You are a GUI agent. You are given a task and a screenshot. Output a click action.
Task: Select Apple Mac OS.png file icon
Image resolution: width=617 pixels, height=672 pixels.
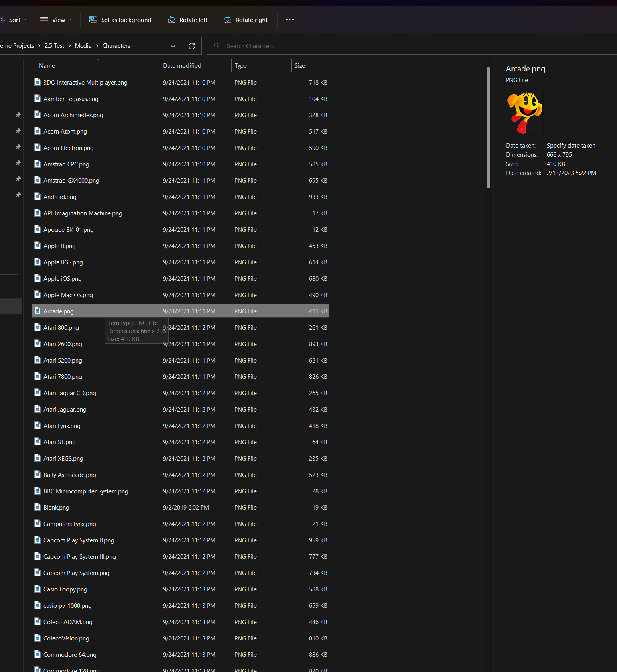point(37,295)
